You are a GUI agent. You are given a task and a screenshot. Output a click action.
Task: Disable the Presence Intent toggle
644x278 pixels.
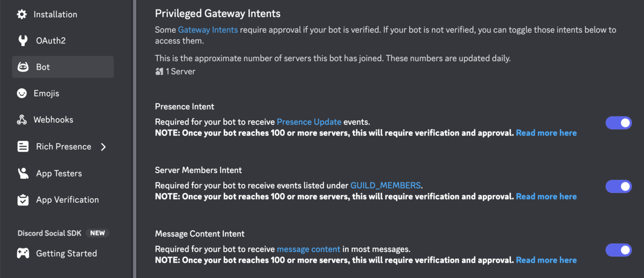point(619,123)
